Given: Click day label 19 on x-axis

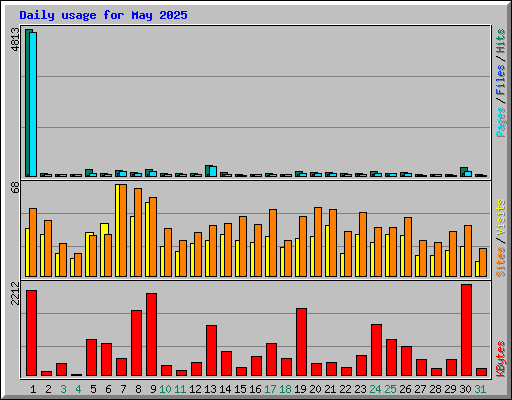Looking at the screenshot, I should (x=300, y=389).
